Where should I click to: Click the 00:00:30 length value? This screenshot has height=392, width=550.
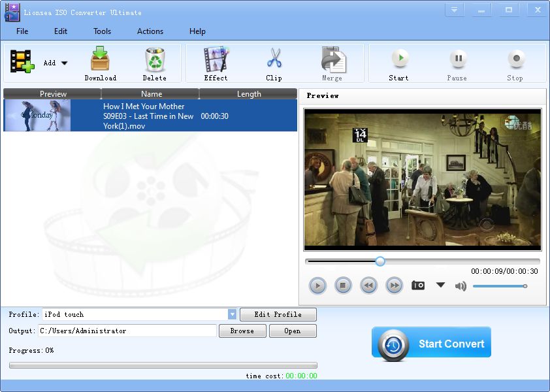coord(214,116)
